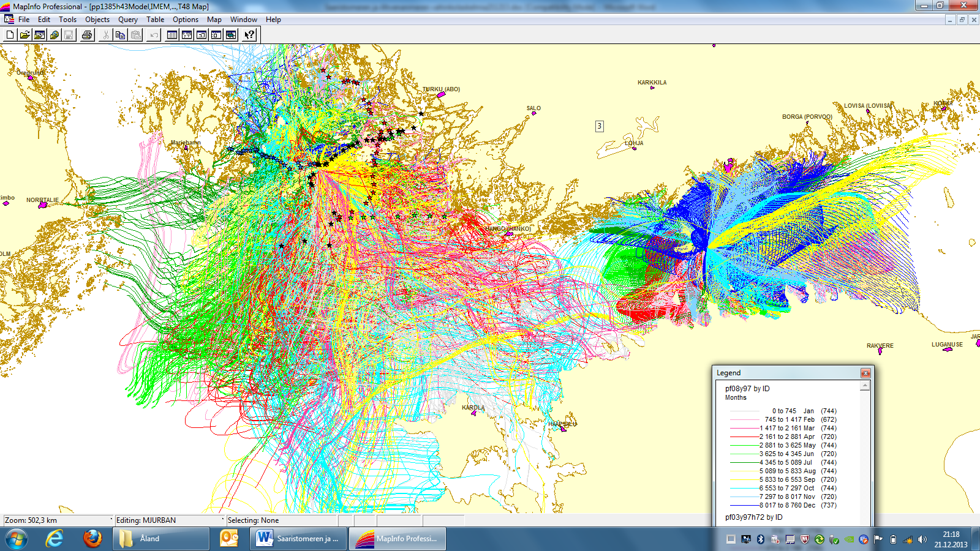The height and width of the screenshot is (551, 980).
Task: Select the Dec legend row (737)
Action: (x=783, y=506)
